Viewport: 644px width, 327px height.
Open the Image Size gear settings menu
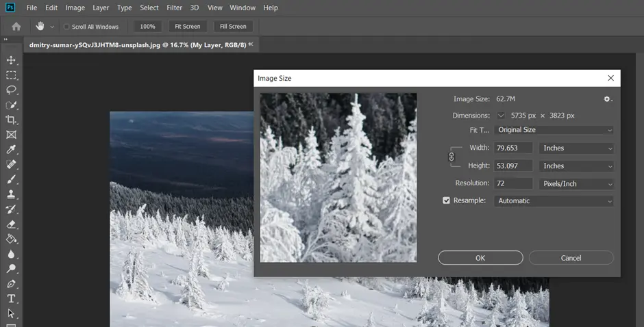point(608,99)
